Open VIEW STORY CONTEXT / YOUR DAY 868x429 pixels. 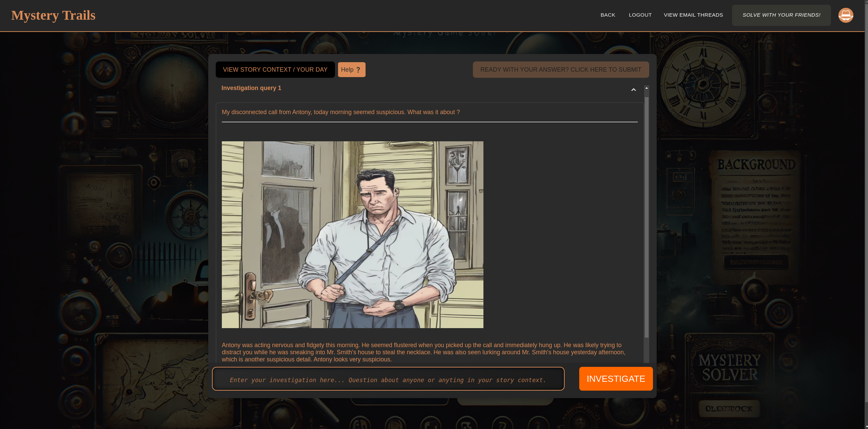tap(275, 70)
